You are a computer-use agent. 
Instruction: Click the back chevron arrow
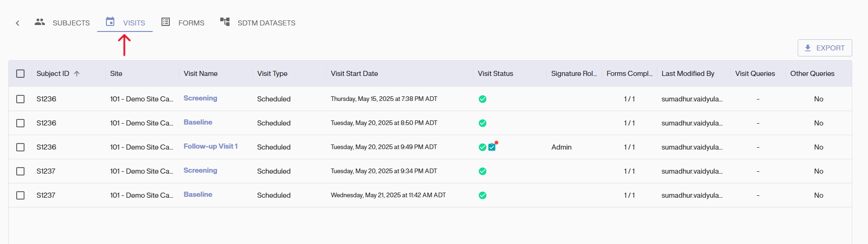(x=18, y=23)
